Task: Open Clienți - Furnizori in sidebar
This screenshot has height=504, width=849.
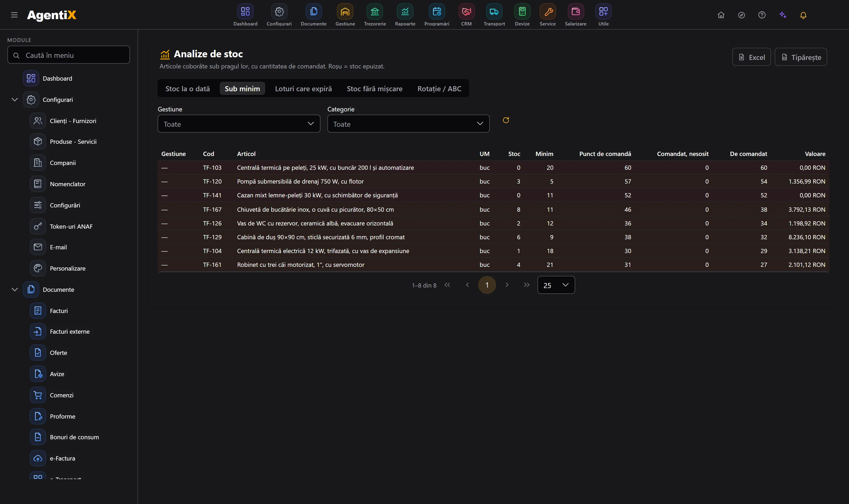Action: 73,121
